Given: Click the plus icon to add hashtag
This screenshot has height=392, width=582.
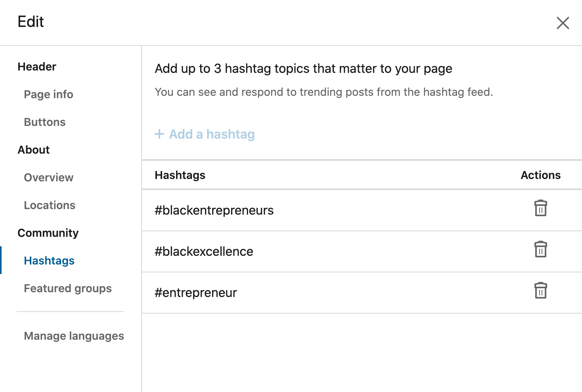Looking at the screenshot, I should (x=159, y=134).
